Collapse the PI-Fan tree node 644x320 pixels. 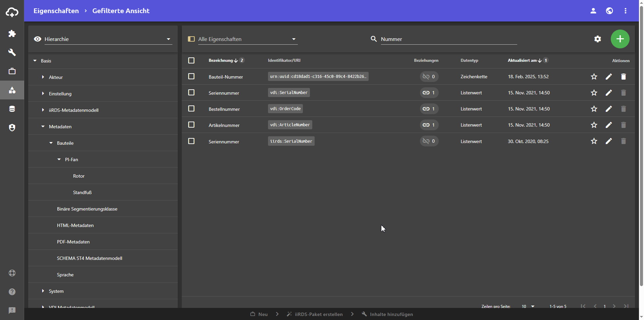(x=59, y=159)
